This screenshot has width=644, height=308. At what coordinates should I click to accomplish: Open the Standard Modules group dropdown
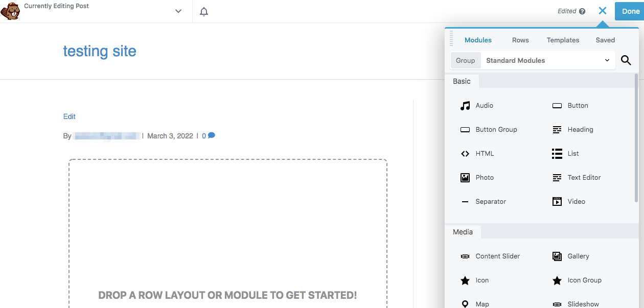coord(547,61)
